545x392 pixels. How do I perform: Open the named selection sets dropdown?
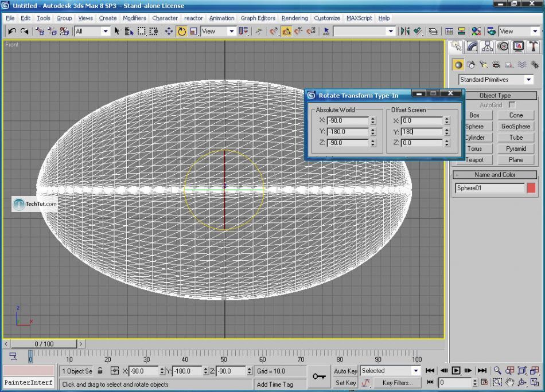click(x=391, y=32)
